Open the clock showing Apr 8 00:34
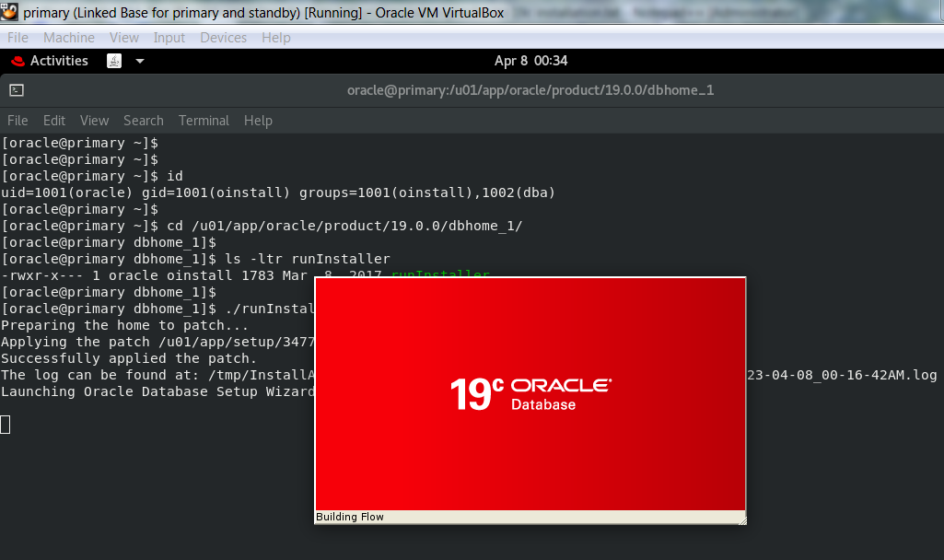 [x=531, y=61]
